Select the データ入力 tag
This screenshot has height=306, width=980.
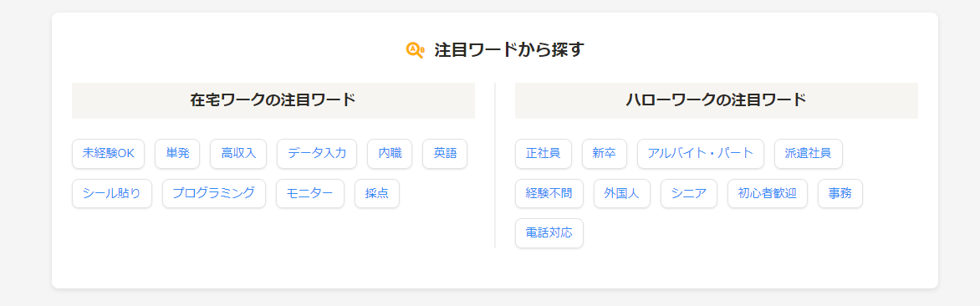pyautogui.click(x=317, y=154)
